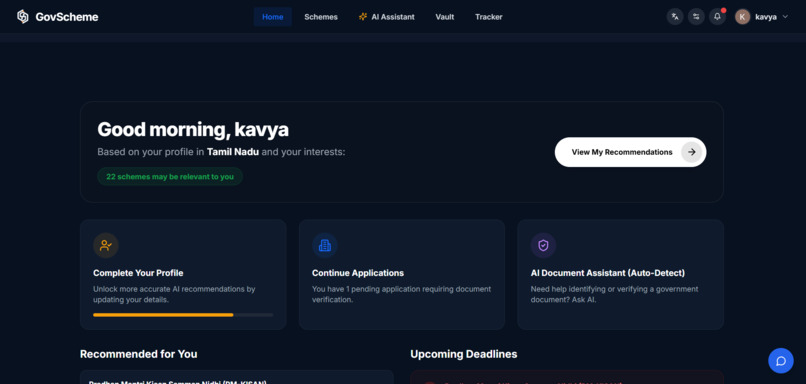Open the Continue Applications card title
The width and height of the screenshot is (806, 384).
pos(358,273)
